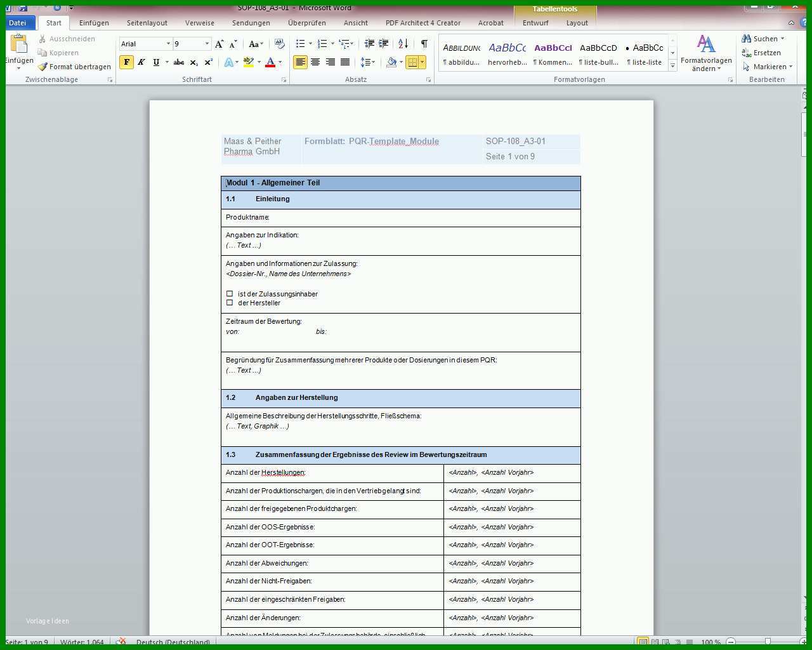Click the multilevel list icon
The height and width of the screenshot is (650, 812).
344,44
